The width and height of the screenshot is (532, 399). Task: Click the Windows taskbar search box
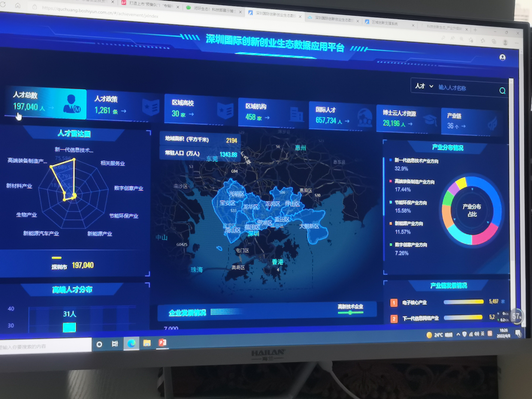coord(46,346)
